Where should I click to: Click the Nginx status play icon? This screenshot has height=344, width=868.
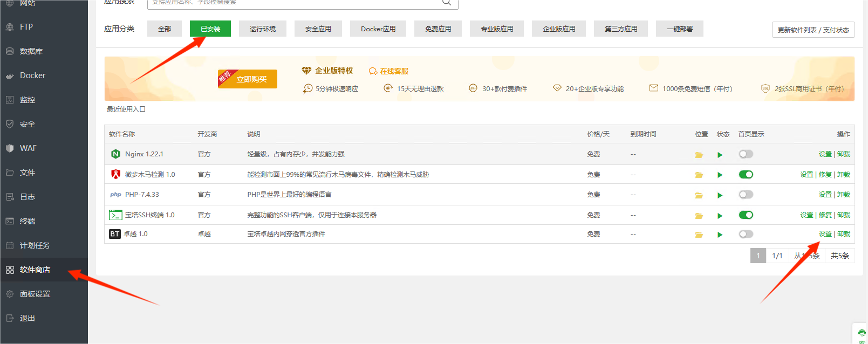(720, 155)
